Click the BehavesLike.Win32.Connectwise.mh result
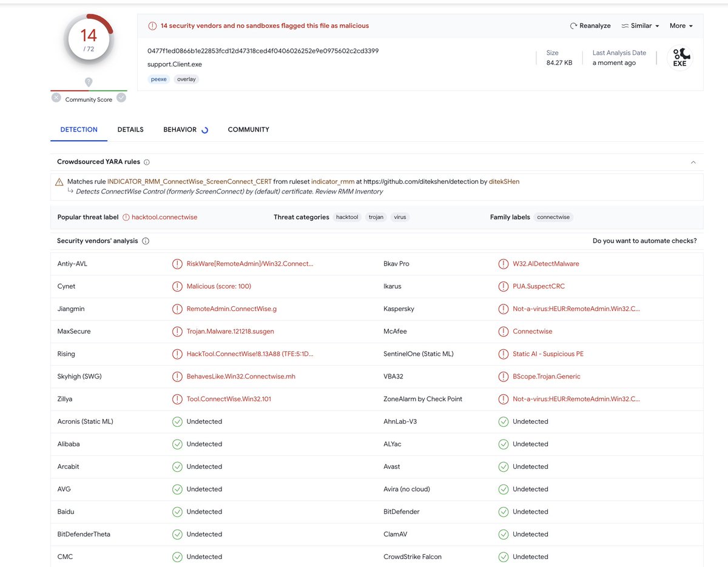 tap(241, 377)
